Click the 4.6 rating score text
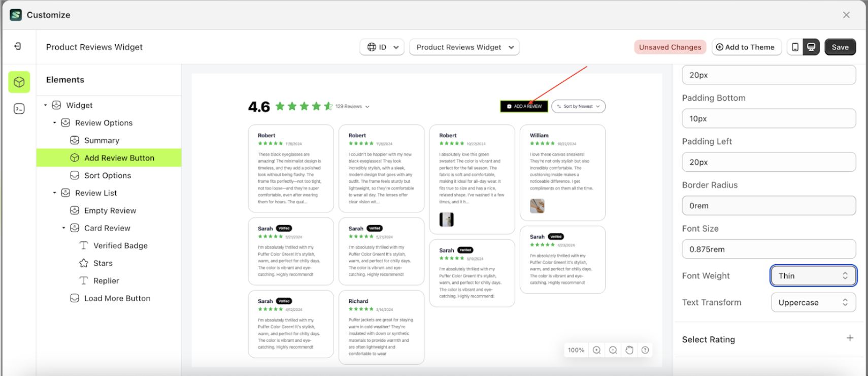Image resolution: width=868 pixels, height=376 pixels. [x=259, y=107]
